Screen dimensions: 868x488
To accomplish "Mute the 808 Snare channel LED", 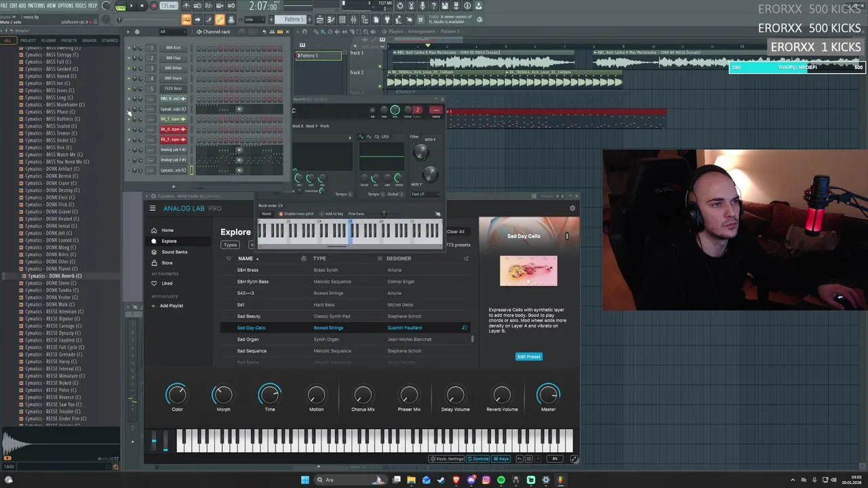I will [129, 79].
